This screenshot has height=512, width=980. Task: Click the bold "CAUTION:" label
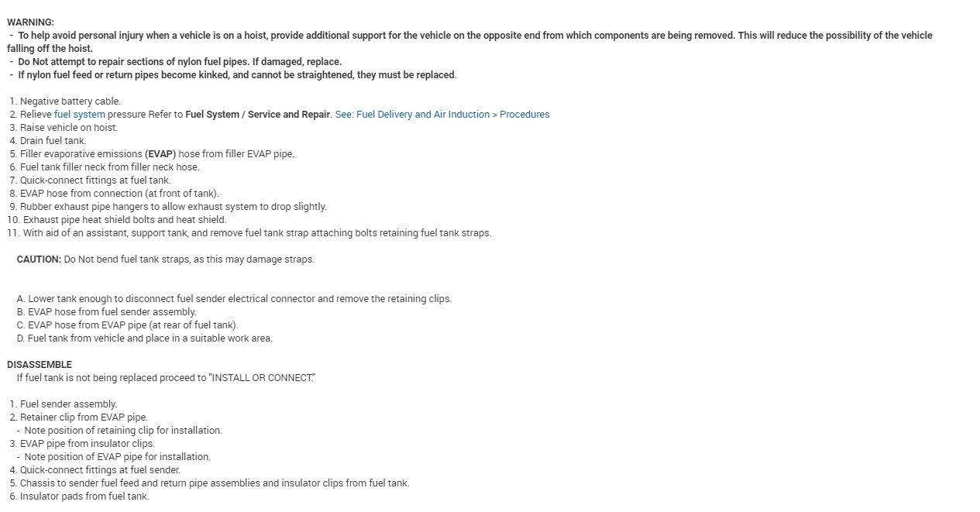pos(39,259)
